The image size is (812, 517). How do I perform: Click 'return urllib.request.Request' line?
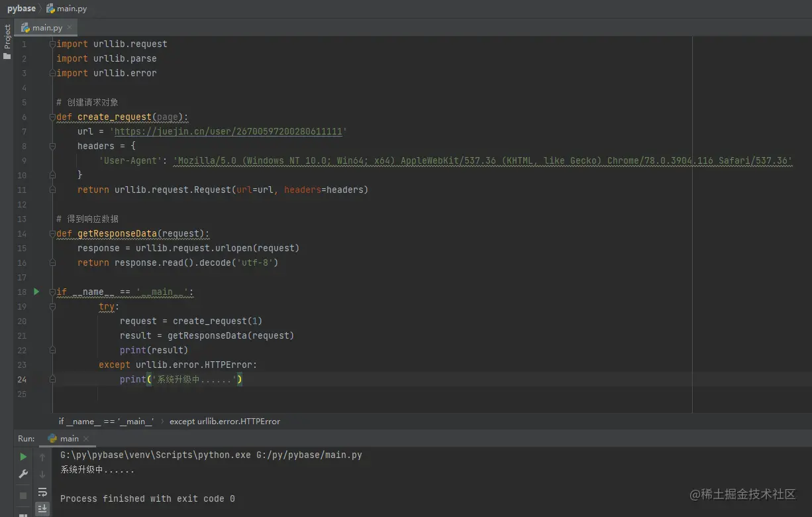[223, 190]
